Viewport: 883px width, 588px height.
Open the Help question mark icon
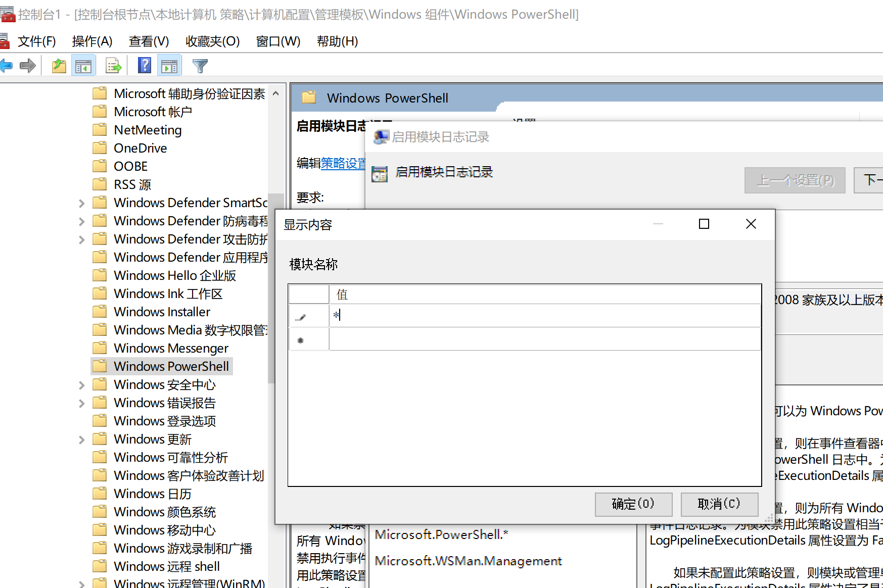pyautogui.click(x=145, y=65)
